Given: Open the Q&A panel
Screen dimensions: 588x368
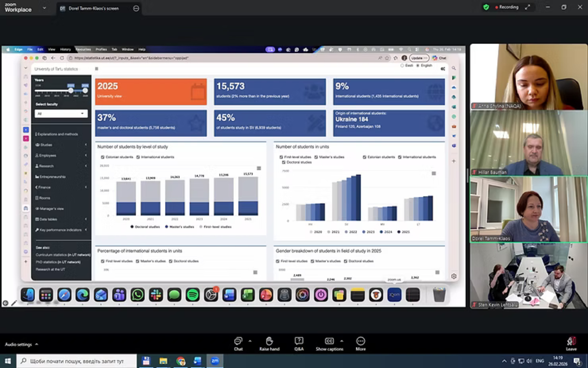Looking at the screenshot, I should tap(299, 341).
